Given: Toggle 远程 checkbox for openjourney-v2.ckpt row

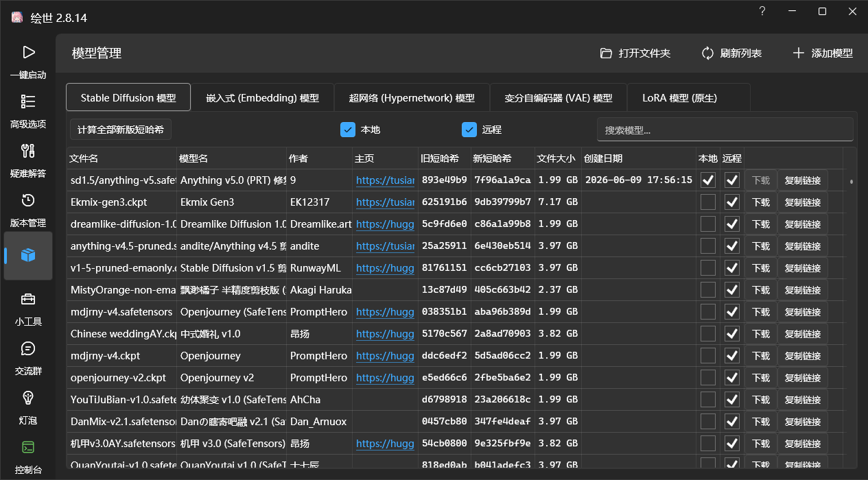Looking at the screenshot, I should [x=732, y=378].
